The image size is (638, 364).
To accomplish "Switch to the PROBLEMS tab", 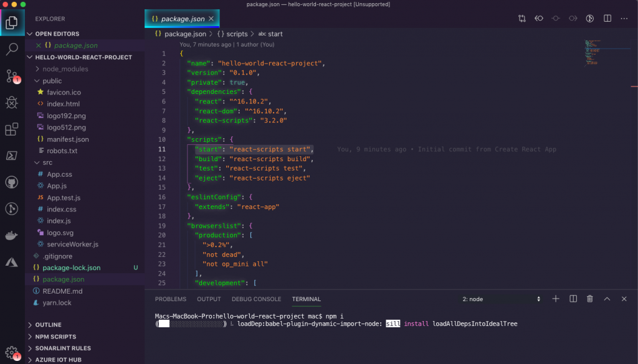I will [x=170, y=299].
